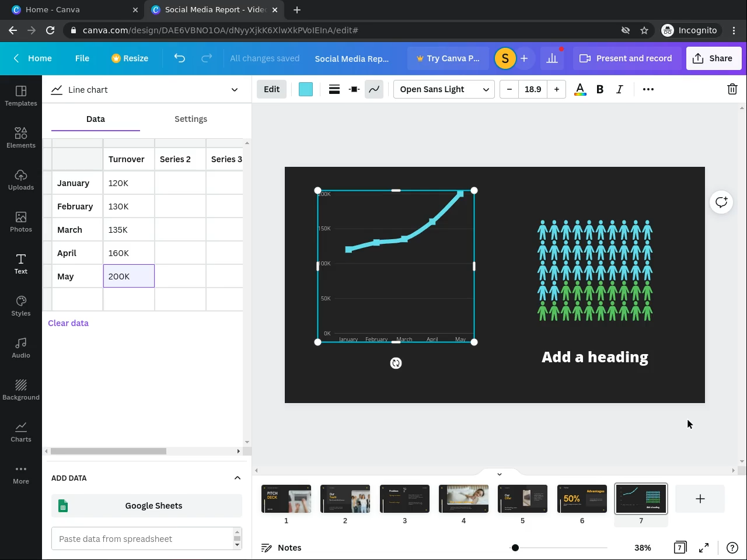
Task: Connect Google Sheets data source
Action: point(146,506)
